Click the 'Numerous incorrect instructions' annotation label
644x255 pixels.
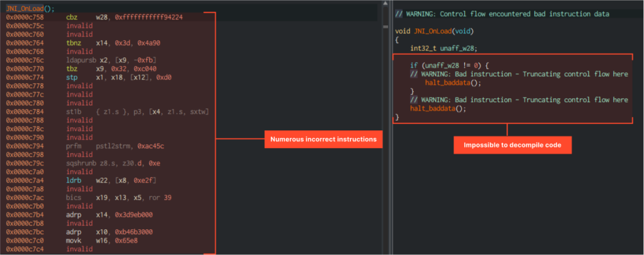coord(322,139)
